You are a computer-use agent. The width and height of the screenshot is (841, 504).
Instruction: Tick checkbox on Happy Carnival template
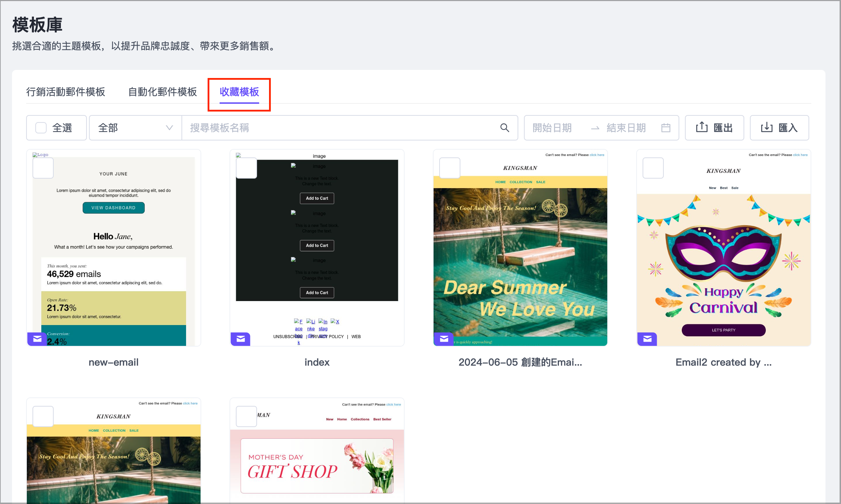click(653, 168)
